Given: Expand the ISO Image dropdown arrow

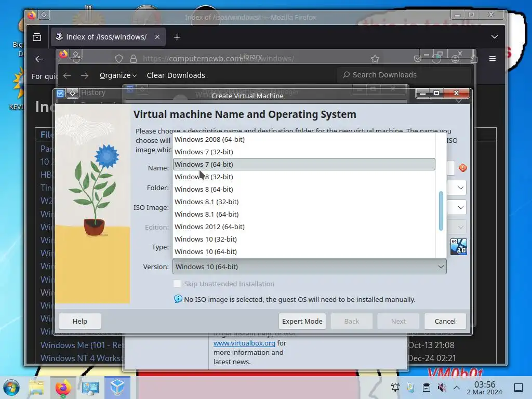Looking at the screenshot, I should tap(460, 208).
